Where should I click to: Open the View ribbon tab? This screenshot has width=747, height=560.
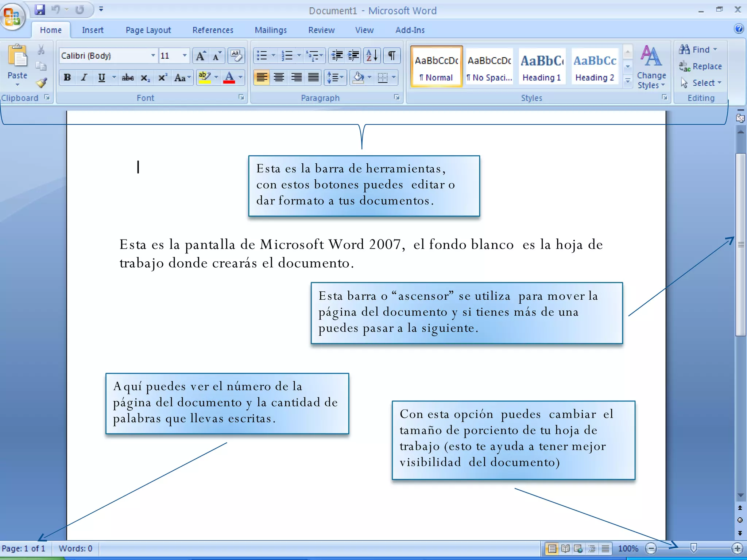364,30
